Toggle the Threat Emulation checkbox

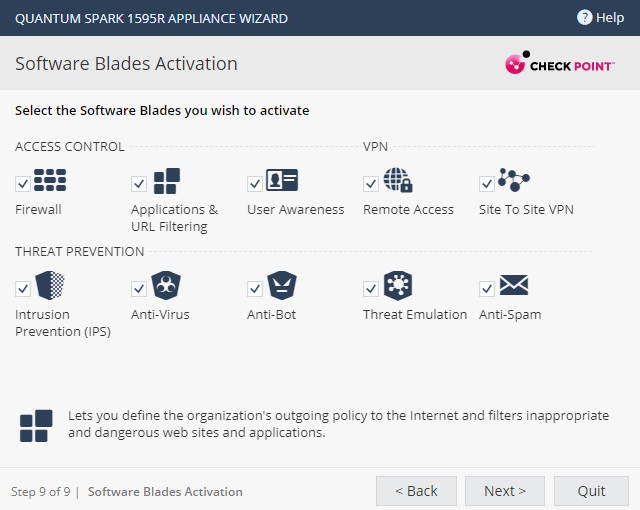pyautogui.click(x=371, y=289)
